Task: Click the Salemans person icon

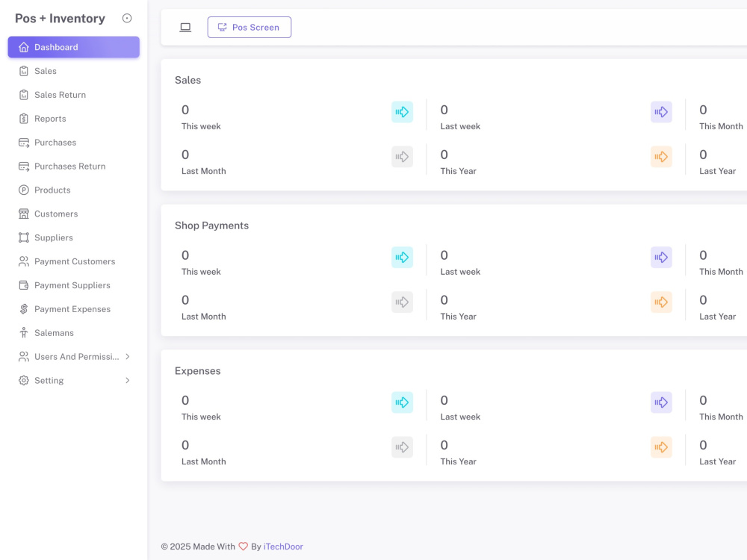Action: coord(24,333)
